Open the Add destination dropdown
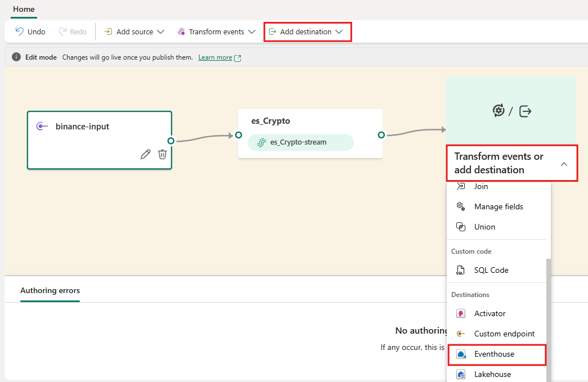Image resolution: width=588 pixels, height=382 pixels. click(x=307, y=32)
